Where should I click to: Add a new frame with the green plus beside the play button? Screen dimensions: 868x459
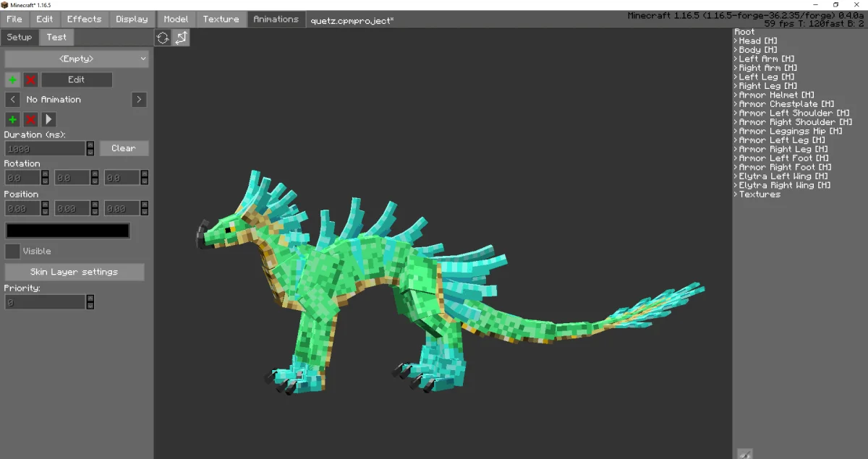click(12, 119)
